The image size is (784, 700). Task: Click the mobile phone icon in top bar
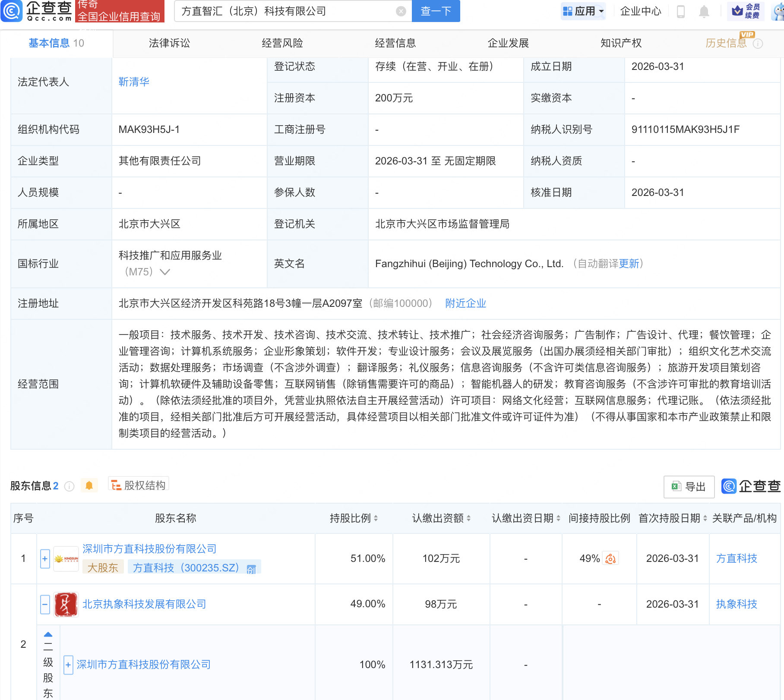[x=680, y=12]
